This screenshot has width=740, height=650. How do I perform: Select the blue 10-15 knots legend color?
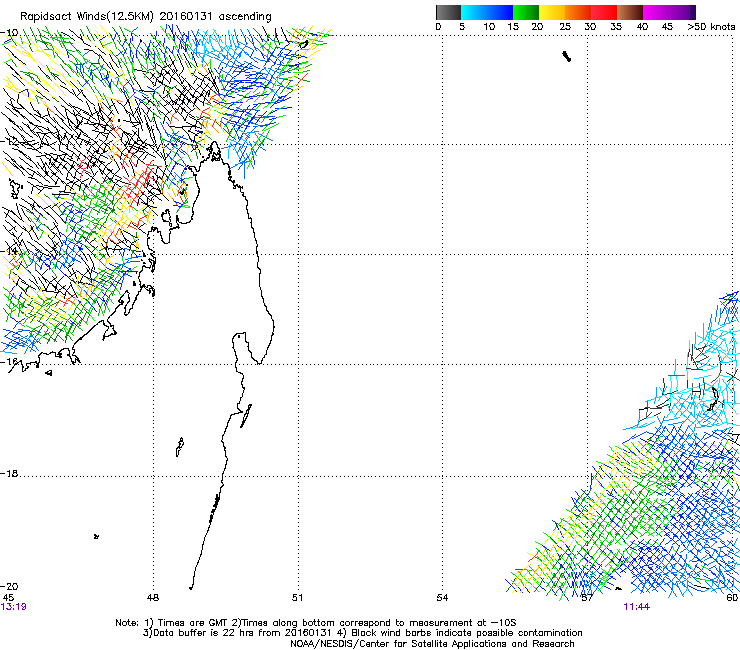[x=500, y=12]
